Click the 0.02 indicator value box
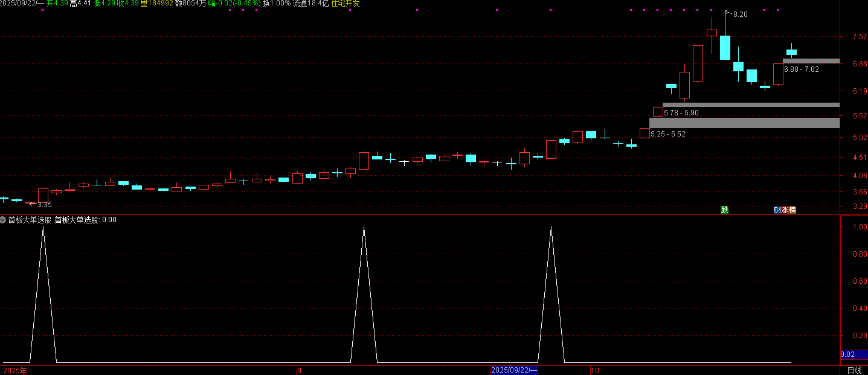 (x=854, y=354)
